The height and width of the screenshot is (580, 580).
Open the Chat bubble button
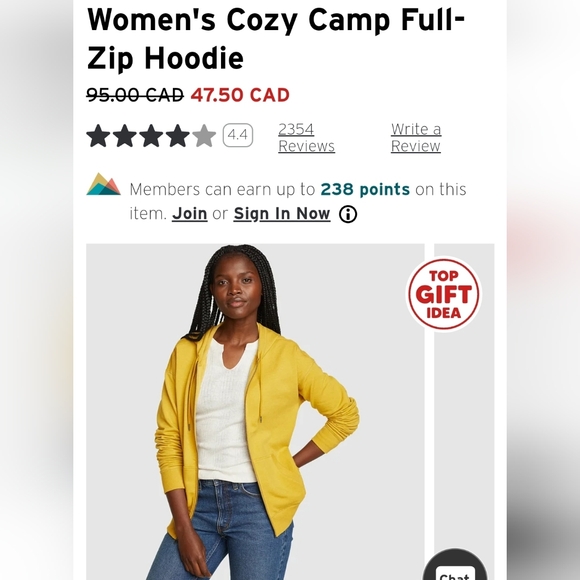[x=455, y=566]
